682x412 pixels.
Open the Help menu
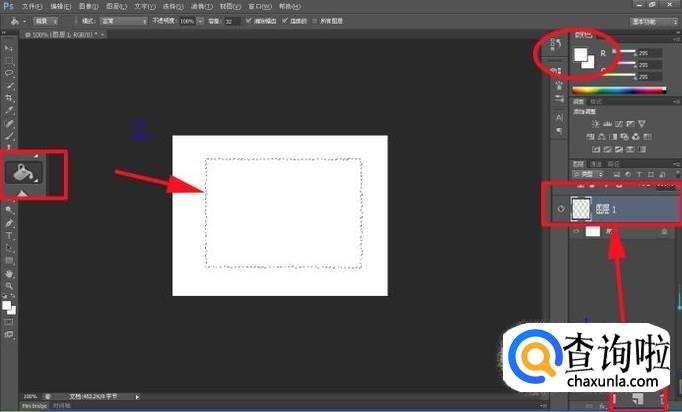pyautogui.click(x=290, y=7)
